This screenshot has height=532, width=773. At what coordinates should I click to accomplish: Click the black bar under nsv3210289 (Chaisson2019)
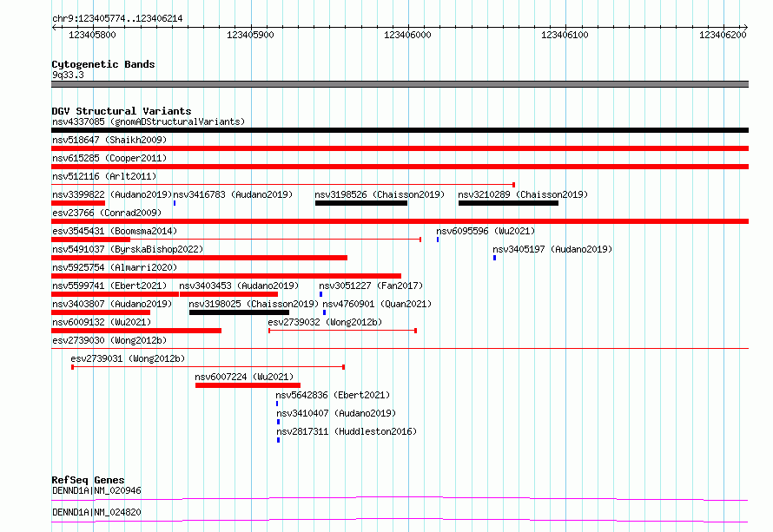508,203
